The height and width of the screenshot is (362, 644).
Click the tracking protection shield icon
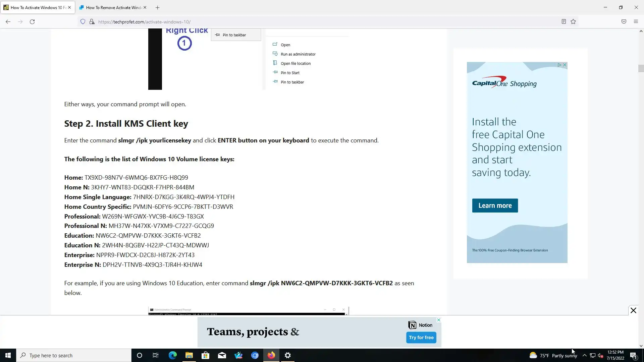click(x=83, y=22)
